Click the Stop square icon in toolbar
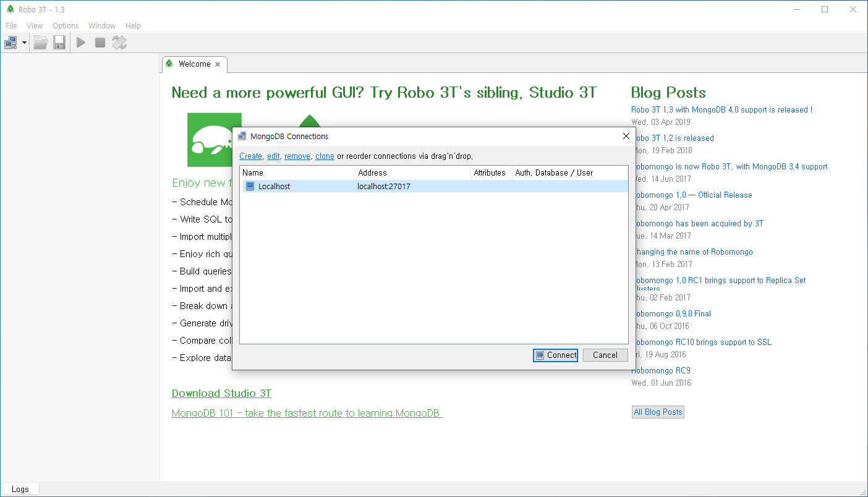 [x=100, y=43]
